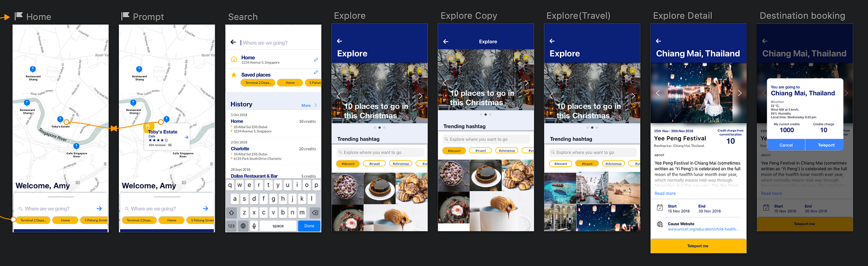This screenshot has width=868, height=266.
Task: Click the yellow Teleport me button
Action: click(x=698, y=246)
